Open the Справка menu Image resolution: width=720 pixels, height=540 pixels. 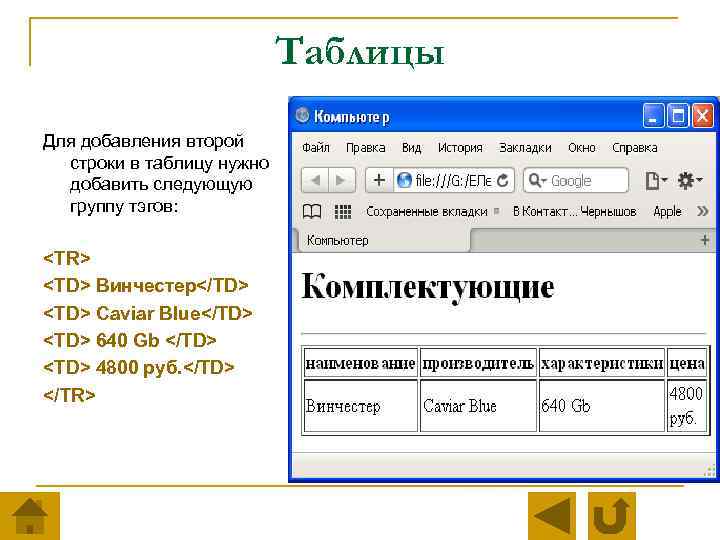click(635, 148)
